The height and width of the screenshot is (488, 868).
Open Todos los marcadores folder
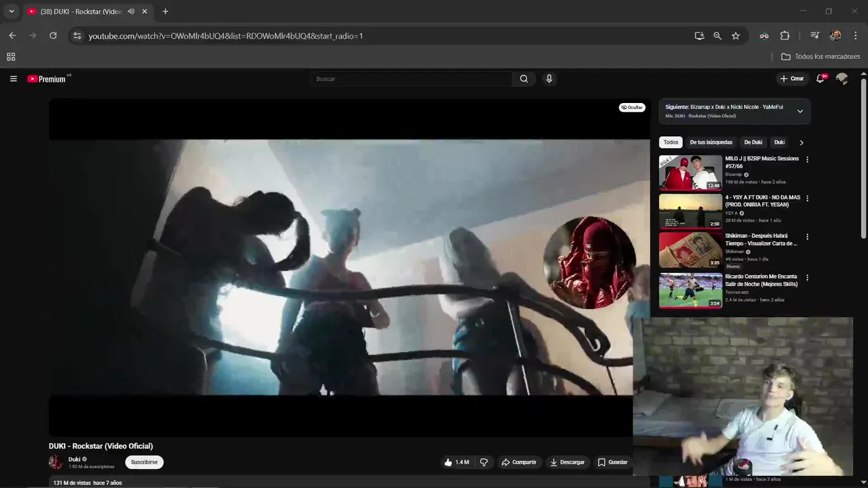pyautogui.click(x=821, y=57)
